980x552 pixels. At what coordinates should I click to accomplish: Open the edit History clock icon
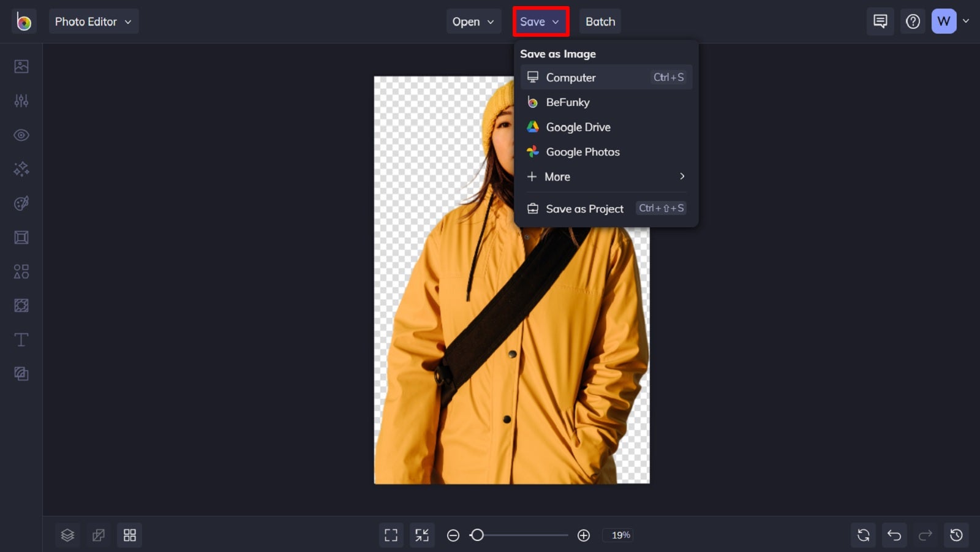coord(956,534)
